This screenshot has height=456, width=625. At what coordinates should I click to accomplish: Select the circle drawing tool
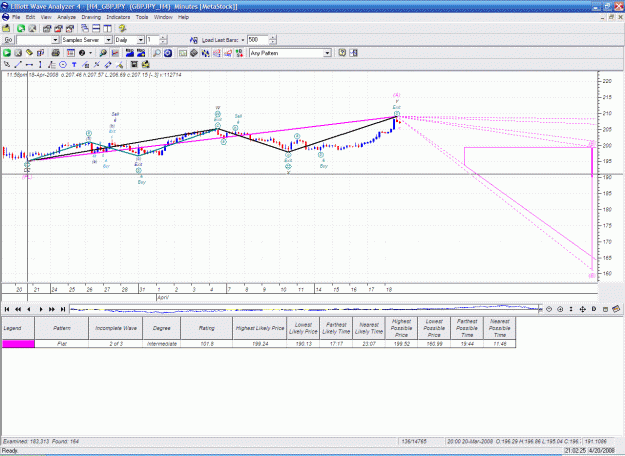point(63,65)
